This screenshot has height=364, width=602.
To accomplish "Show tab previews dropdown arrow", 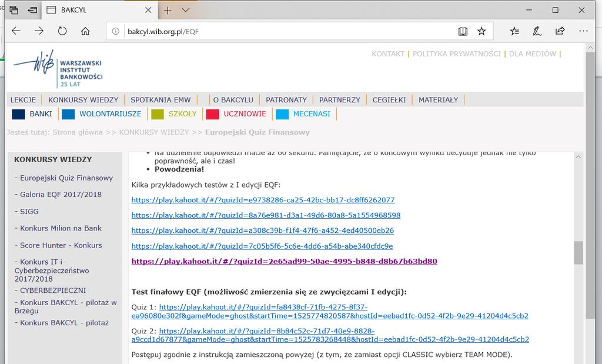I will [x=185, y=10].
